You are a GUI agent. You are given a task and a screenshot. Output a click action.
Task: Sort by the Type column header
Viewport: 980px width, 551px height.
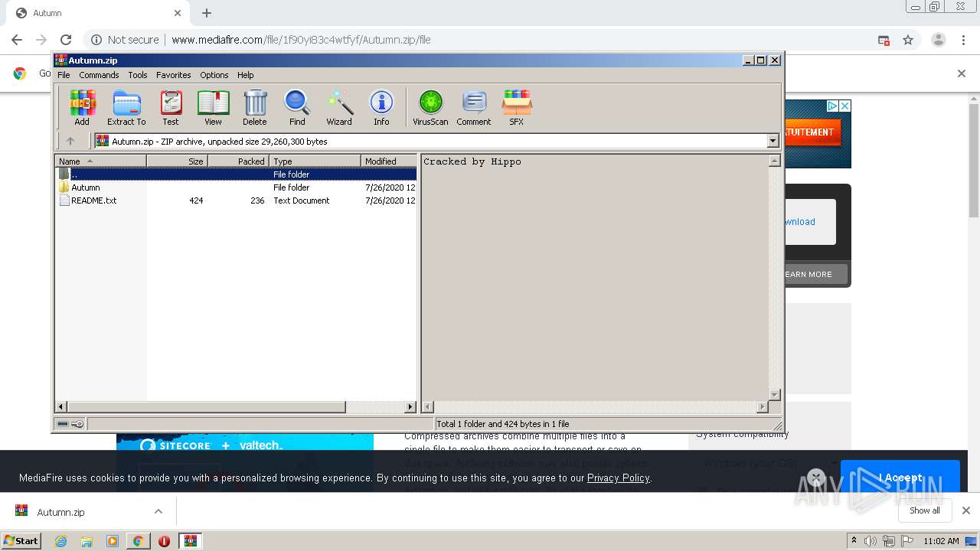coord(315,161)
